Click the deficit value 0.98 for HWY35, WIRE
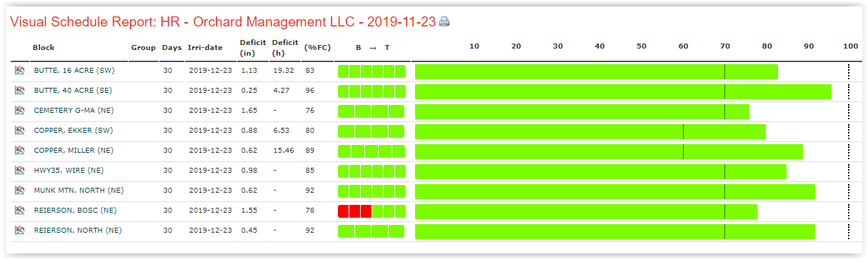Image resolution: width=868 pixels, height=262 pixels. pyautogui.click(x=249, y=171)
